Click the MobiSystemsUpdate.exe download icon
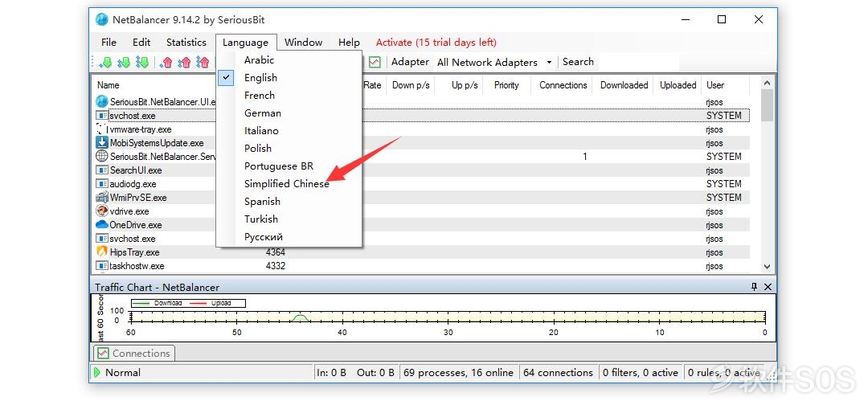Viewport: 868px width, 401px height. [102, 143]
